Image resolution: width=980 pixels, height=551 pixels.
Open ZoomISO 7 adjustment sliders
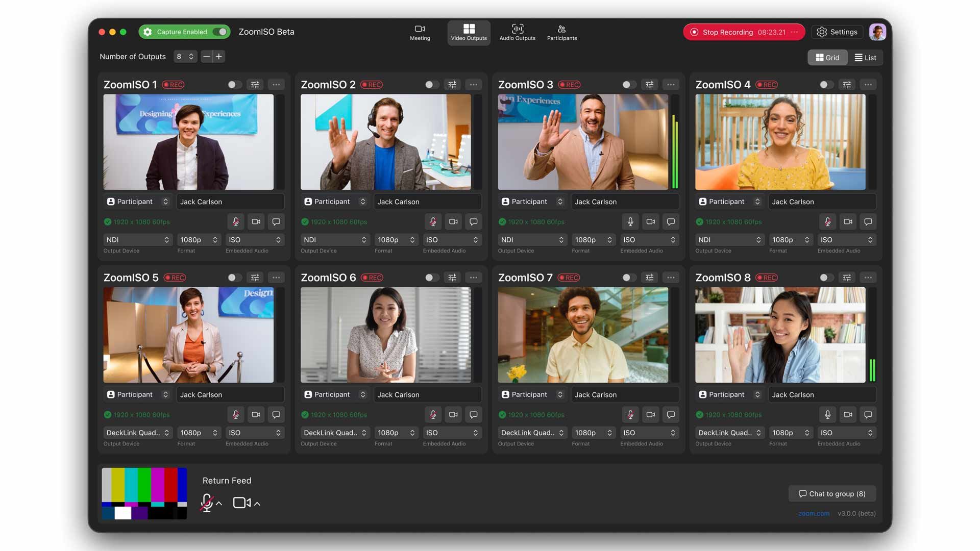pos(650,278)
